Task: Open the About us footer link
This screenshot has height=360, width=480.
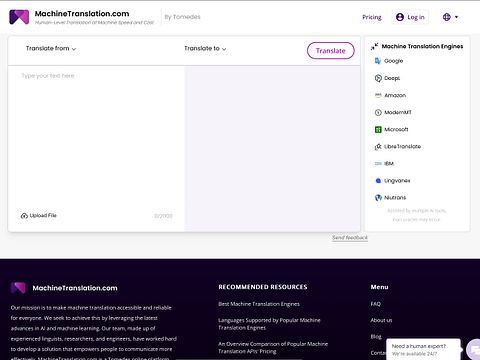Action: [x=381, y=320]
